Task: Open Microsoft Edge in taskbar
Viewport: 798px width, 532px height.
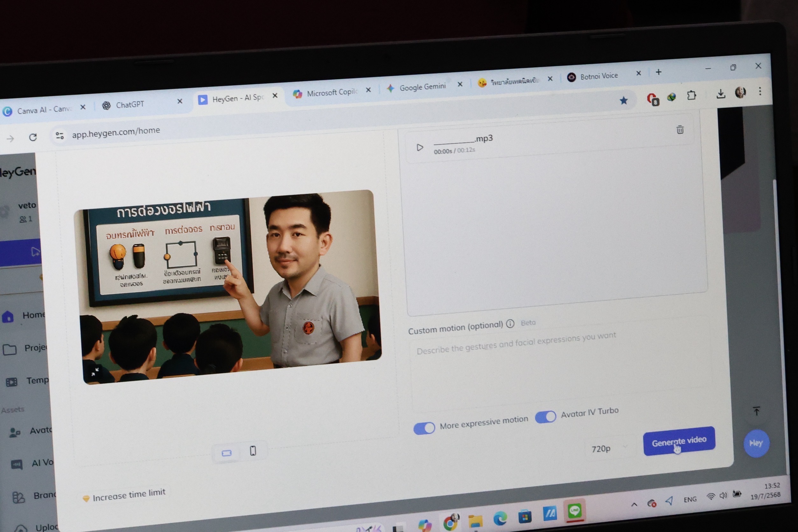Action: click(500, 518)
